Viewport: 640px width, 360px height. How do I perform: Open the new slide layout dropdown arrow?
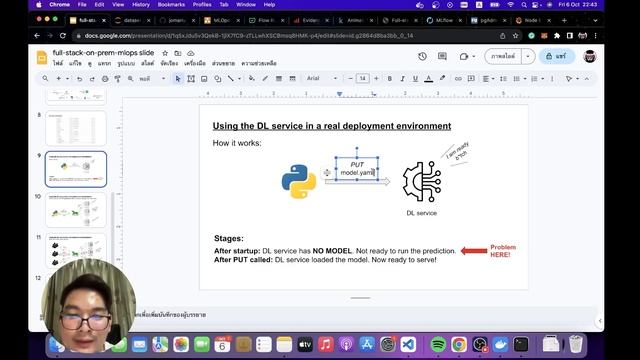(67, 78)
